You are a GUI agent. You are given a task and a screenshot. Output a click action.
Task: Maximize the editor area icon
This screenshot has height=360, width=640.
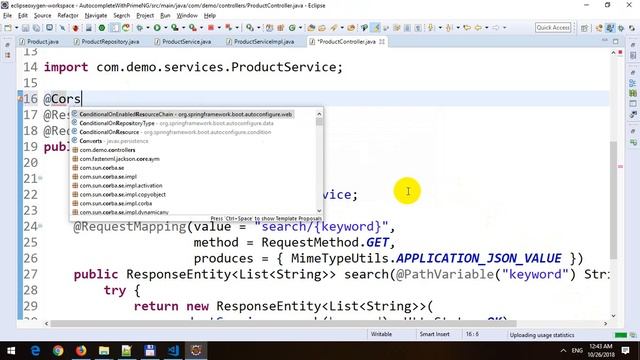click(x=616, y=41)
